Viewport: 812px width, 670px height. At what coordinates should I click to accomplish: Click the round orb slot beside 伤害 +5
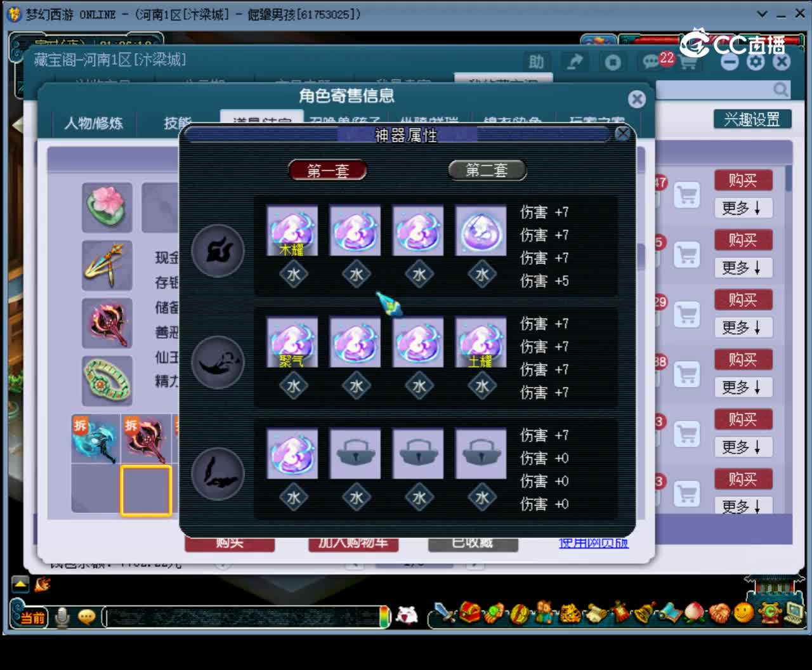(481, 230)
